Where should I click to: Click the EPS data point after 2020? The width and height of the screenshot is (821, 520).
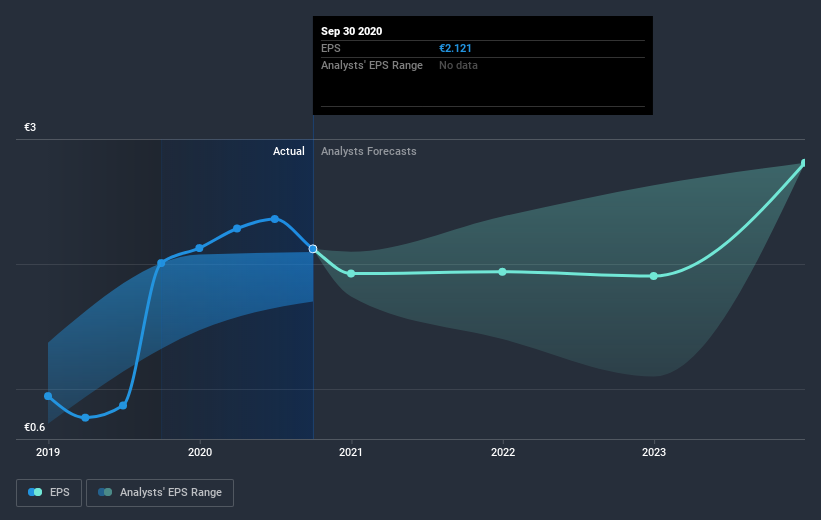[x=237, y=228]
